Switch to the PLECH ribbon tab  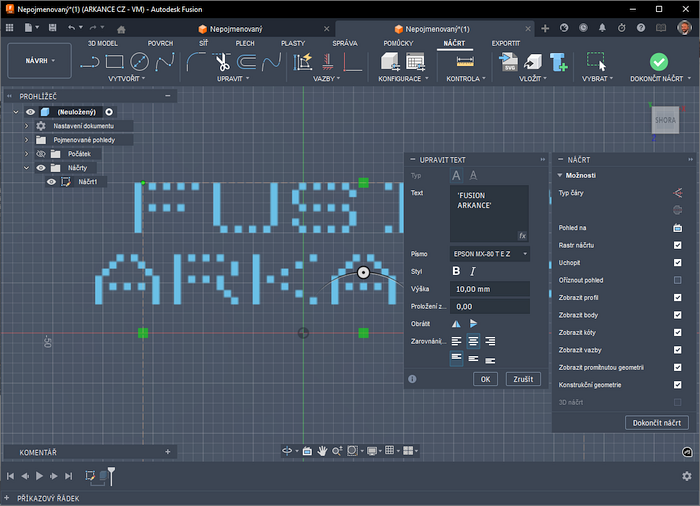click(x=244, y=44)
